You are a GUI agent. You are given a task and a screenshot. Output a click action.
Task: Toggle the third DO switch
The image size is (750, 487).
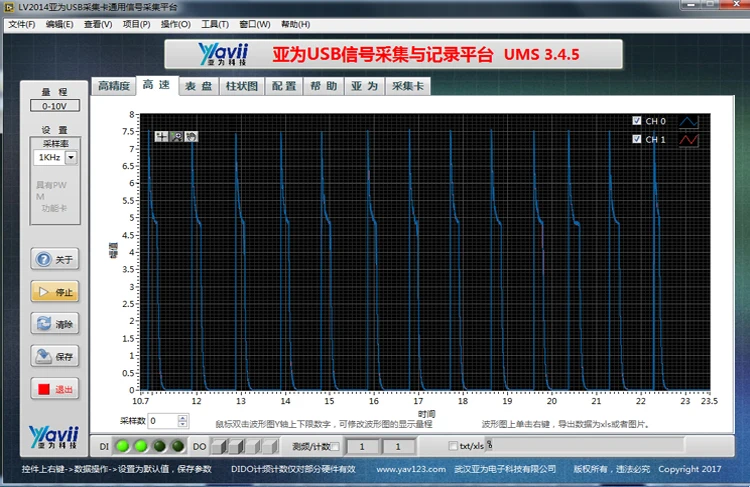253,447
